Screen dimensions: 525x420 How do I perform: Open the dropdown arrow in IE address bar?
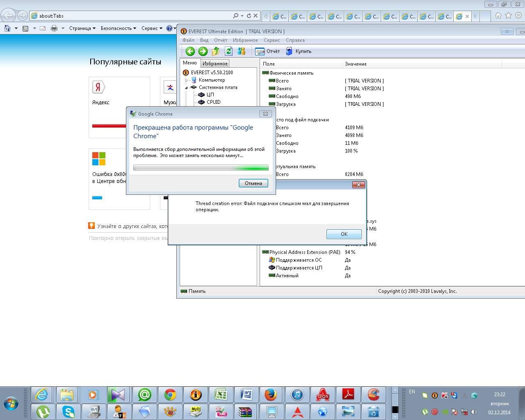click(x=242, y=16)
